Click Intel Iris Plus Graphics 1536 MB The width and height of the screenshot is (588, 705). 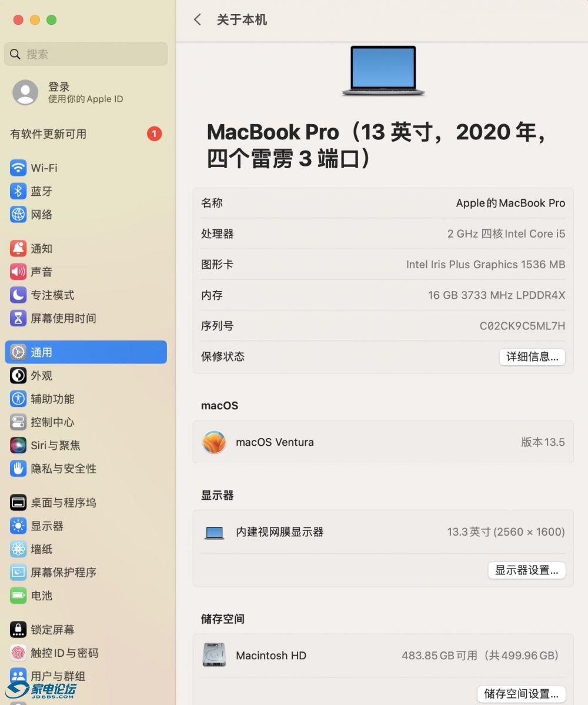(x=486, y=265)
